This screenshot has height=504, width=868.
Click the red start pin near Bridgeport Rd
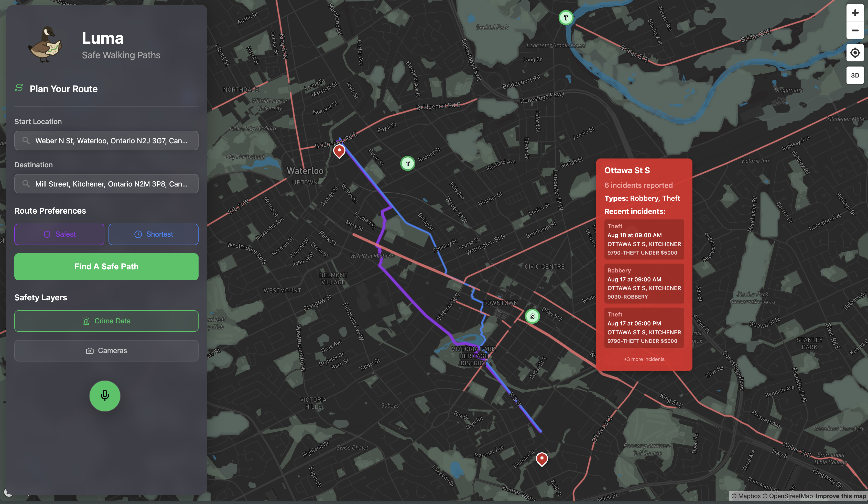tap(339, 151)
